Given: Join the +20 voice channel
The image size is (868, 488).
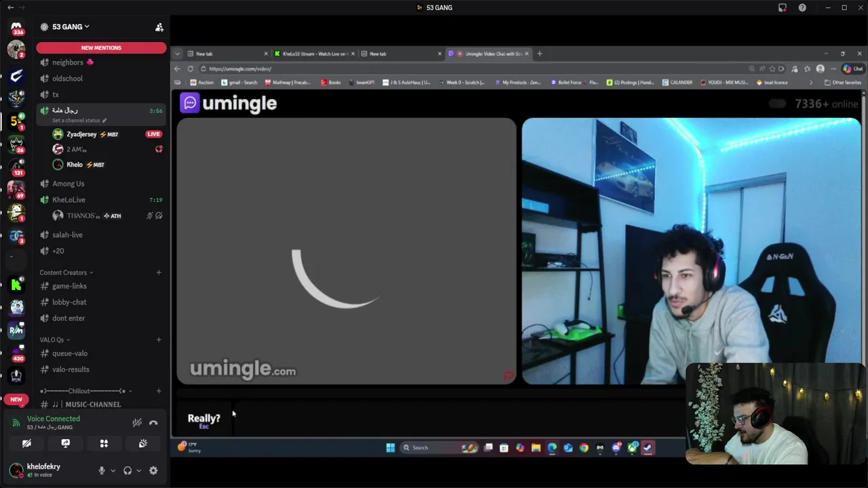Looking at the screenshot, I should click(101, 251).
